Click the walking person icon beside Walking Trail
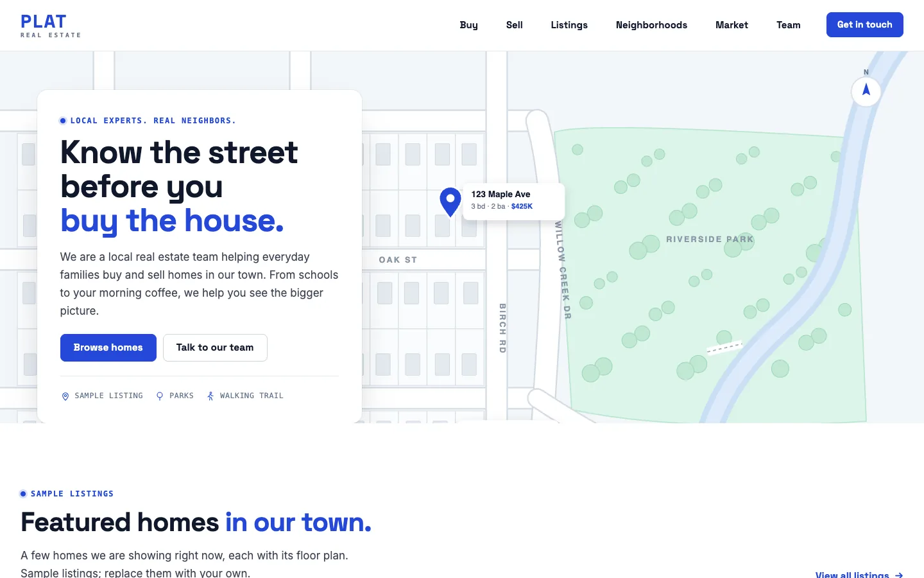 point(210,396)
